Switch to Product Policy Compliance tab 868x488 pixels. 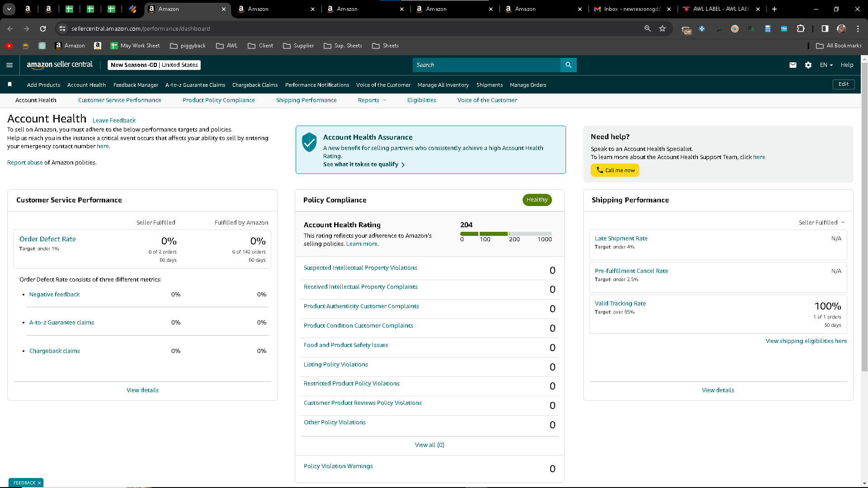pyautogui.click(x=218, y=100)
